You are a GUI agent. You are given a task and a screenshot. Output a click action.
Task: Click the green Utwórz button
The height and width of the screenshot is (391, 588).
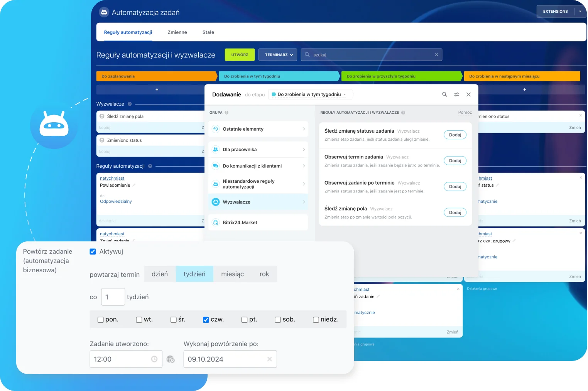(x=239, y=54)
